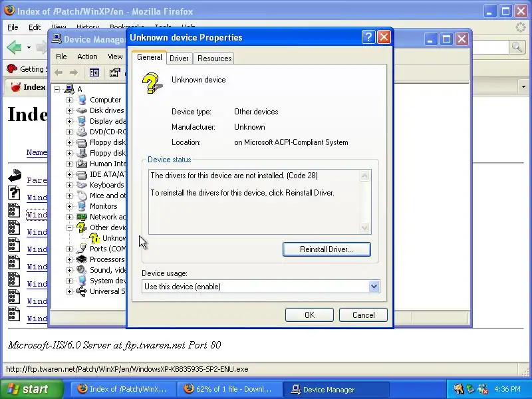
Task: Click the Firefox search magnifier icon
Action: [517, 47]
